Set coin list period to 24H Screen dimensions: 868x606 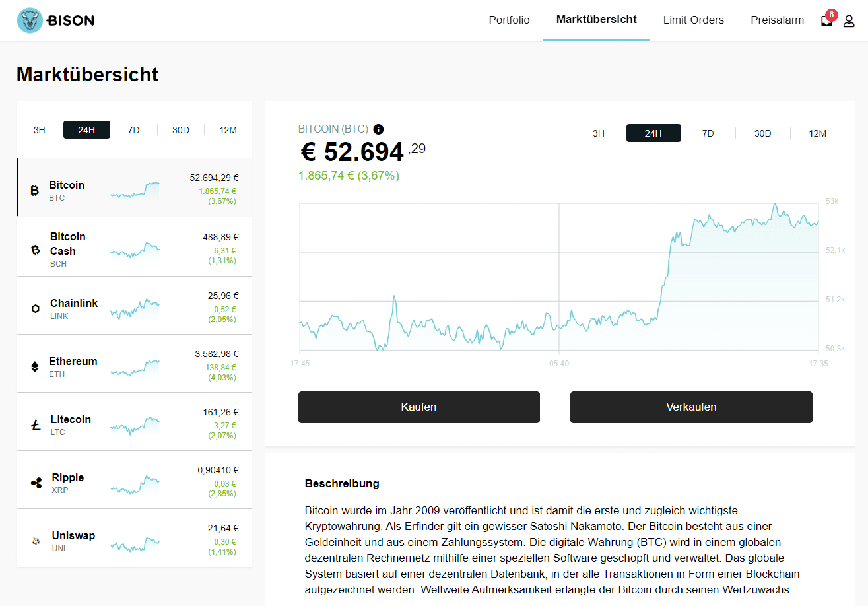86,130
